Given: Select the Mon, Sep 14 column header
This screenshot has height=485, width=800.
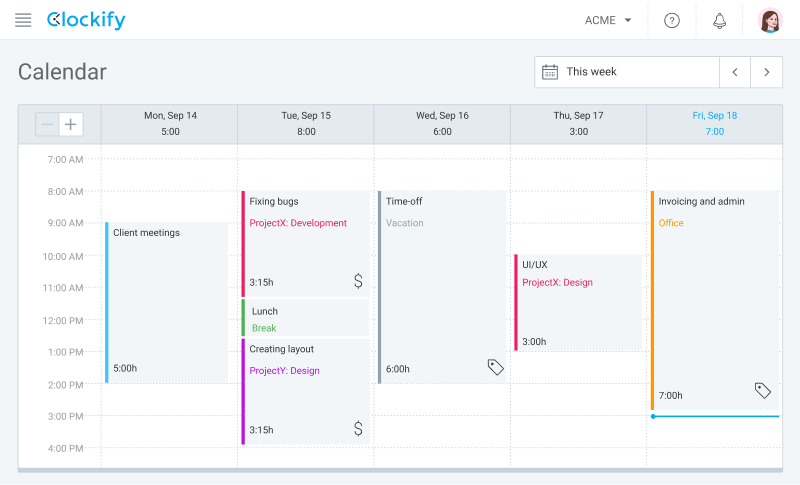Looking at the screenshot, I should [x=170, y=123].
